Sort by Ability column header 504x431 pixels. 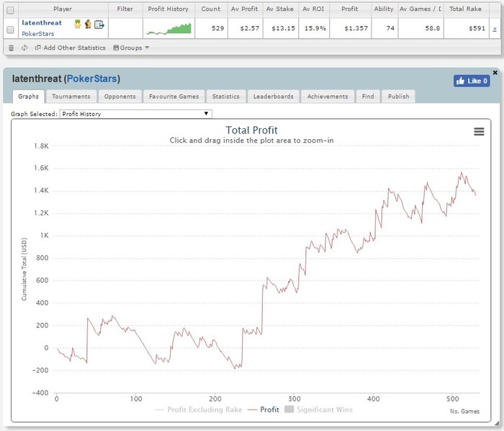point(384,9)
